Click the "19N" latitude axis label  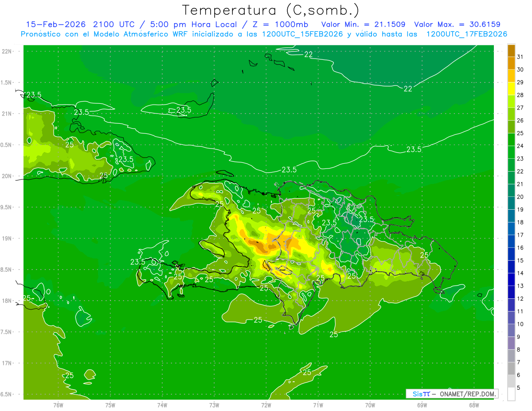7,239
